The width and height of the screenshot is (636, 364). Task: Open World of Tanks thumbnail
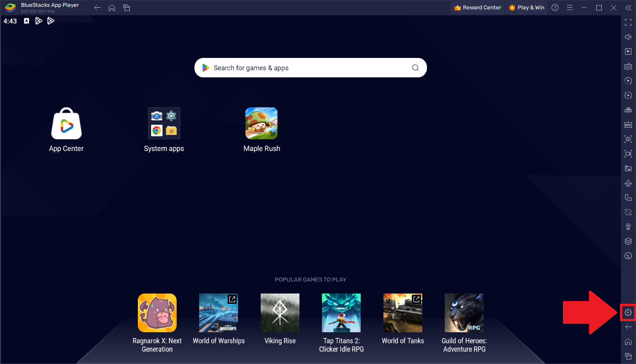point(403,312)
